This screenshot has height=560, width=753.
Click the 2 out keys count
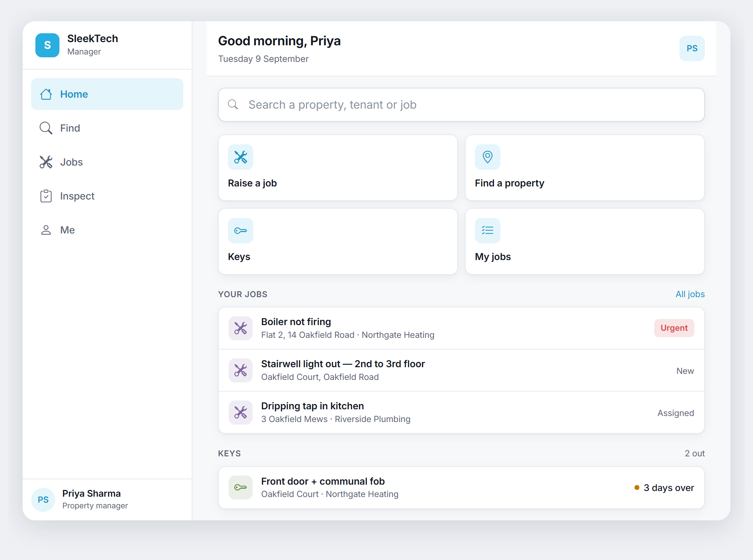click(x=695, y=453)
